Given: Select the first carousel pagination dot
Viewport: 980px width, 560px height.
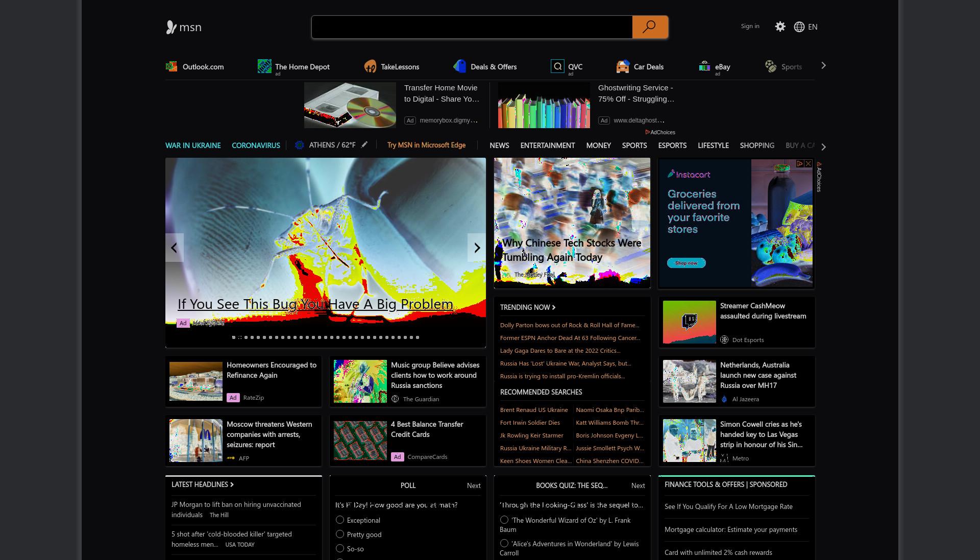Looking at the screenshot, I should pos(234,337).
